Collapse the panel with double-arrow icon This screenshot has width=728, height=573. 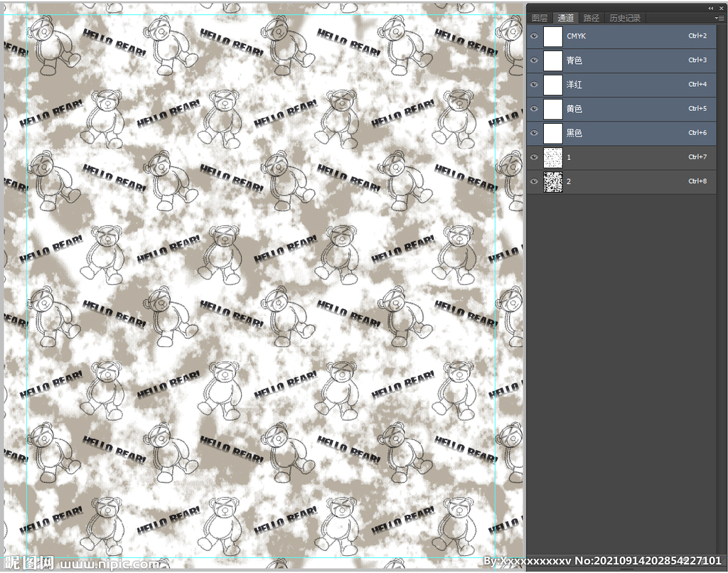[711, 8]
